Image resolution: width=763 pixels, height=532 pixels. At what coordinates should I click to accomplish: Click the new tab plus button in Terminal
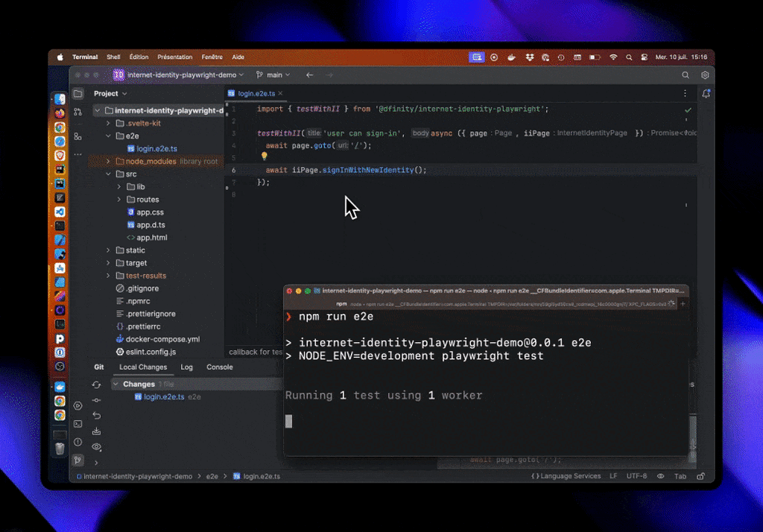pyautogui.click(x=683, y=303)
